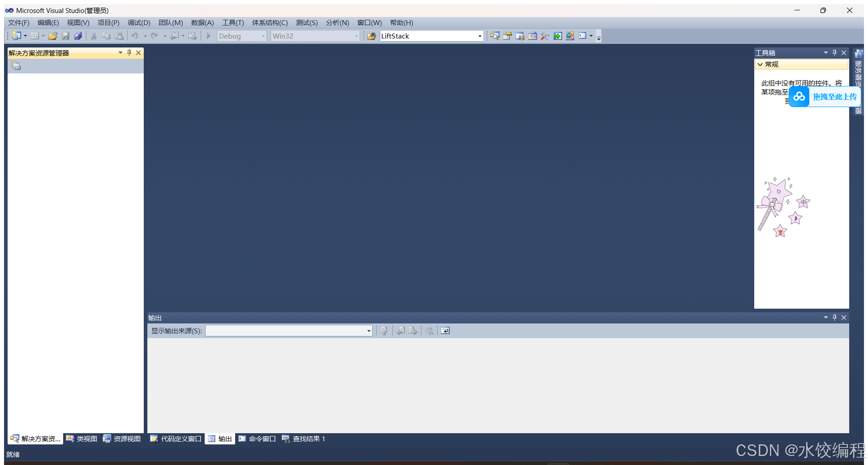Click the Navigate Forward icon
The width and height of the screenshot is (868, 465).
(x=193, y=36)
